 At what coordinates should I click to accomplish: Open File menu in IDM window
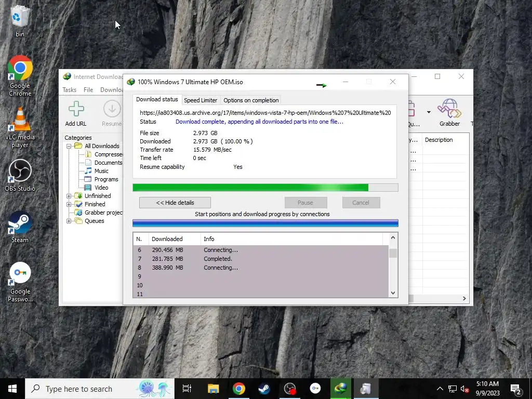pos(88,89)
